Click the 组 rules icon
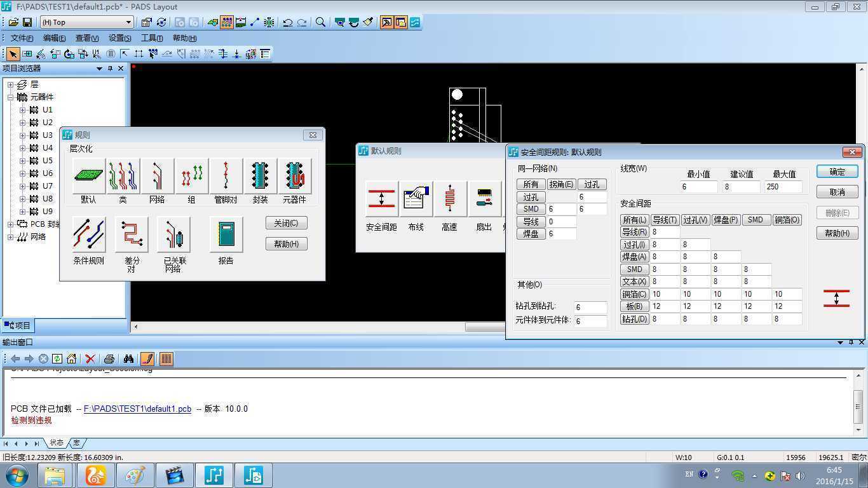This screenshot has height=488, width=868. coord(191,176)
